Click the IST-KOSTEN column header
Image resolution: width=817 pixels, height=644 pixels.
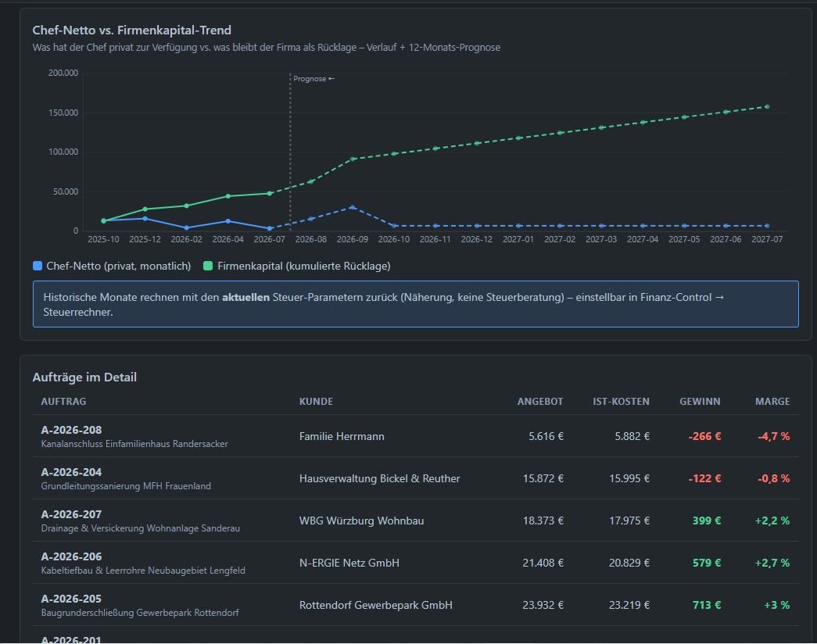coord(621,402)
